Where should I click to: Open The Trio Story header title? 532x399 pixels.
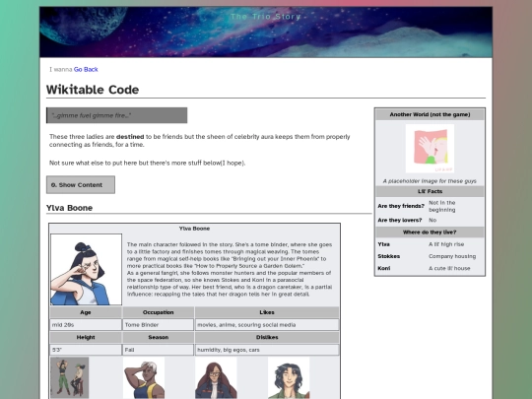click(266, 17)
